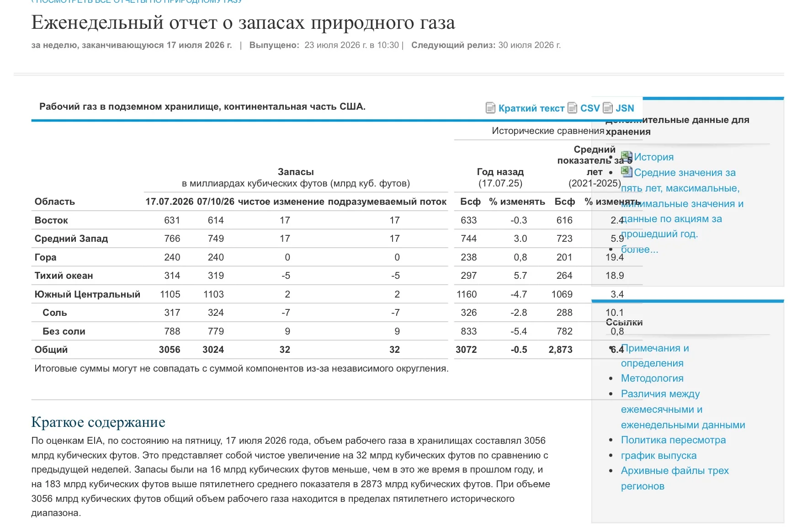
Task: Open the История link in the sidebar
Action: 653,157
